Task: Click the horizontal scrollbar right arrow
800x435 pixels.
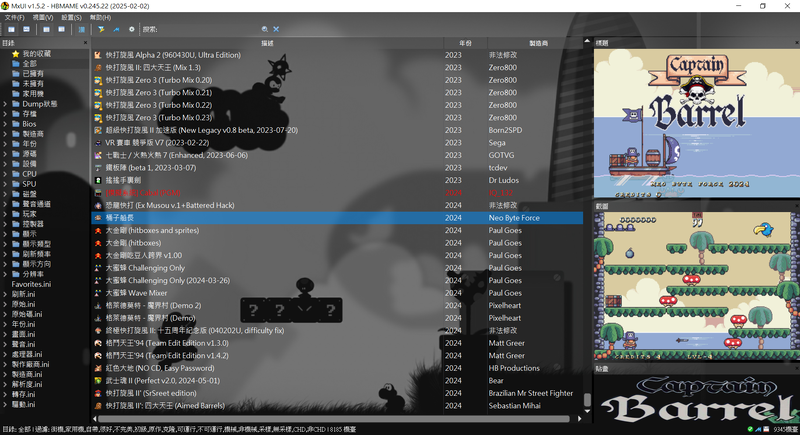Action: tap(580, 419)
